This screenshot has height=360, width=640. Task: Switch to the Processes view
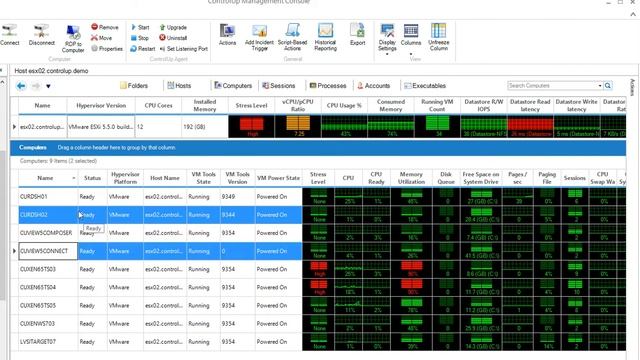(328, 86)
